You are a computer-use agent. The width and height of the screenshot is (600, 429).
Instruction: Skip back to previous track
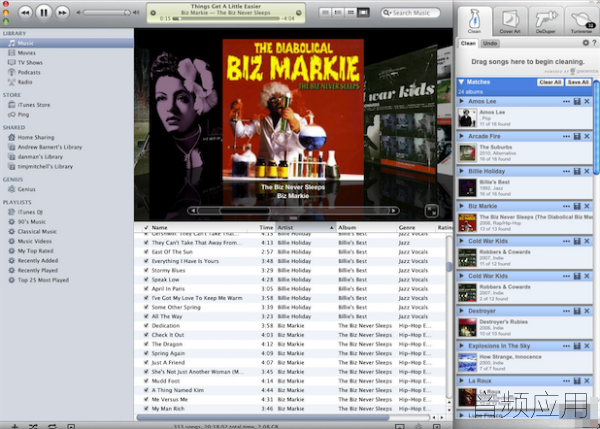pyautogui.click(x=25, y=13)
